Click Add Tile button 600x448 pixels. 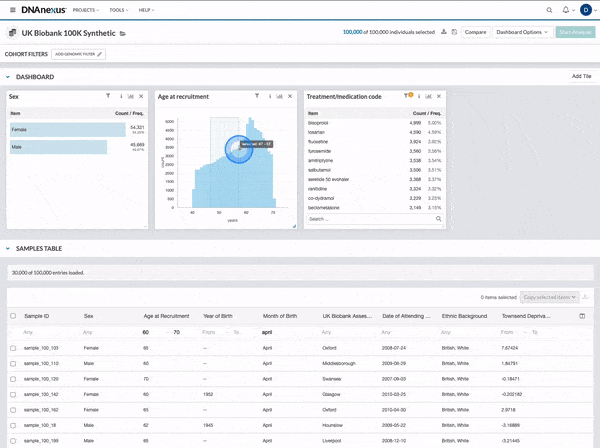pos(581,76)
